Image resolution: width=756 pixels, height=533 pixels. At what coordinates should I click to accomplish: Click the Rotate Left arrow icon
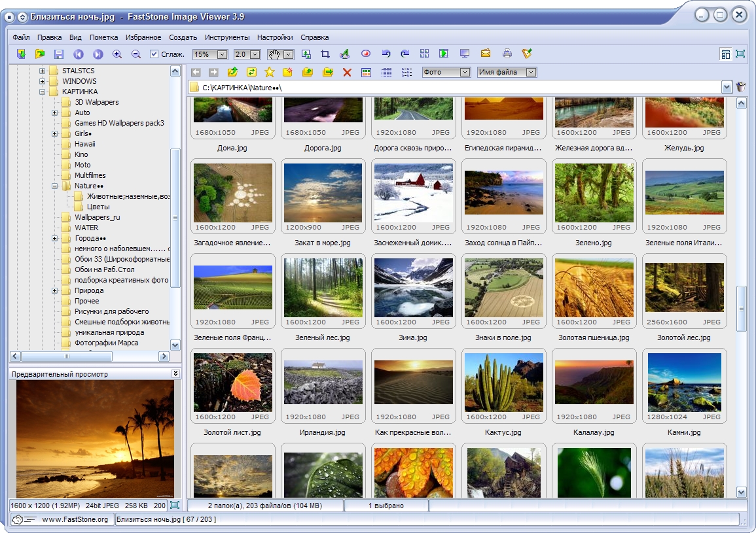(x=386, y=54)
